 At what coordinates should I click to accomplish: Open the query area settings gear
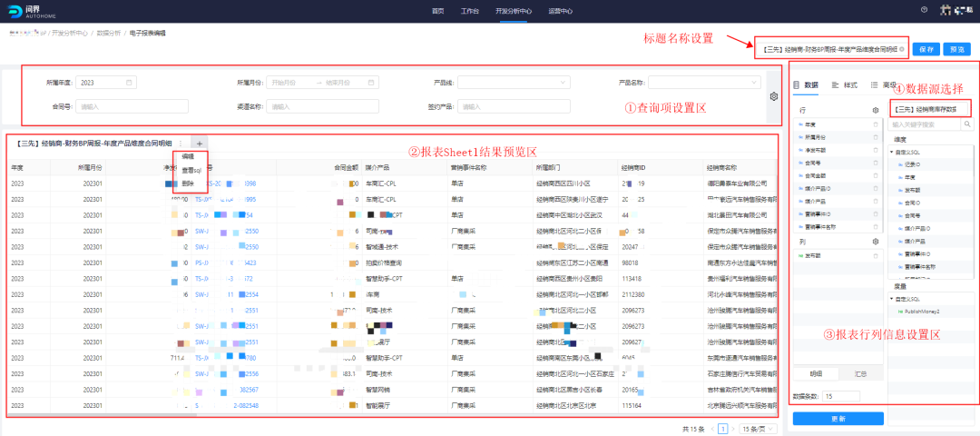(x=773, y=96)
